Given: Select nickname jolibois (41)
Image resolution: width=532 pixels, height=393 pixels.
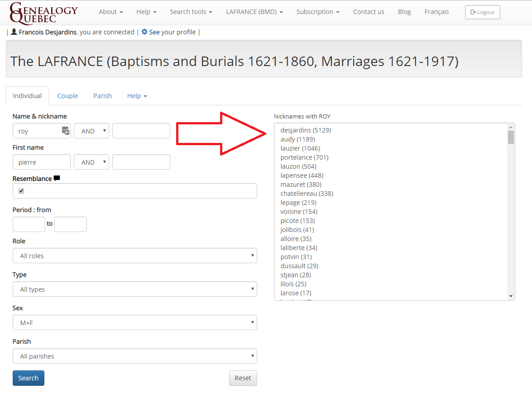Looking at the screenshot, I should point(297,230).
